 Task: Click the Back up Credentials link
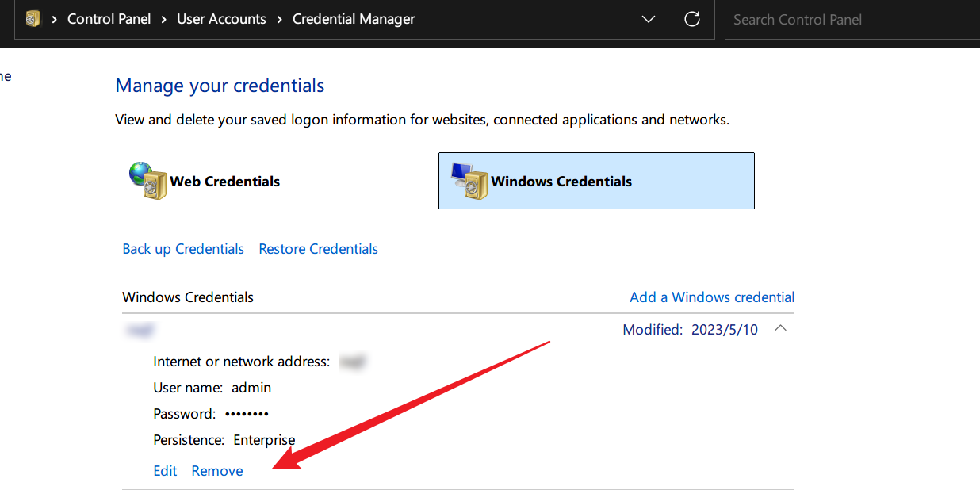[x=183, y=249]
